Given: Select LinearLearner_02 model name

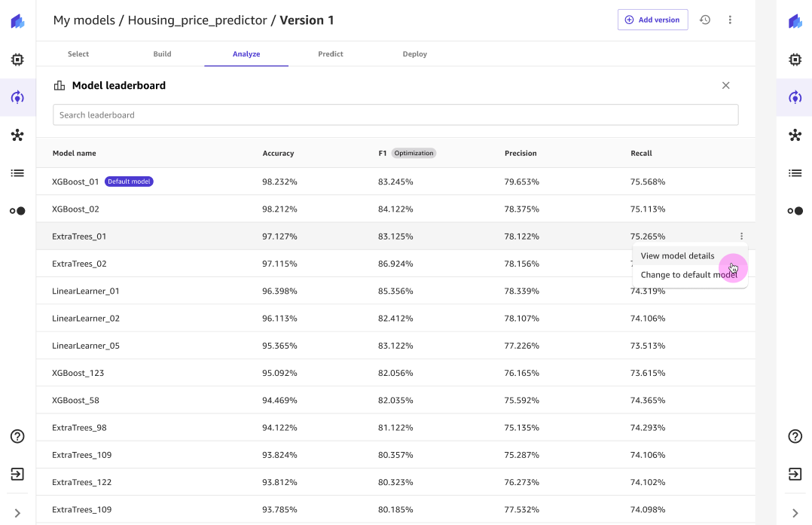Looking at the screenshot, I should click(86, 319).
